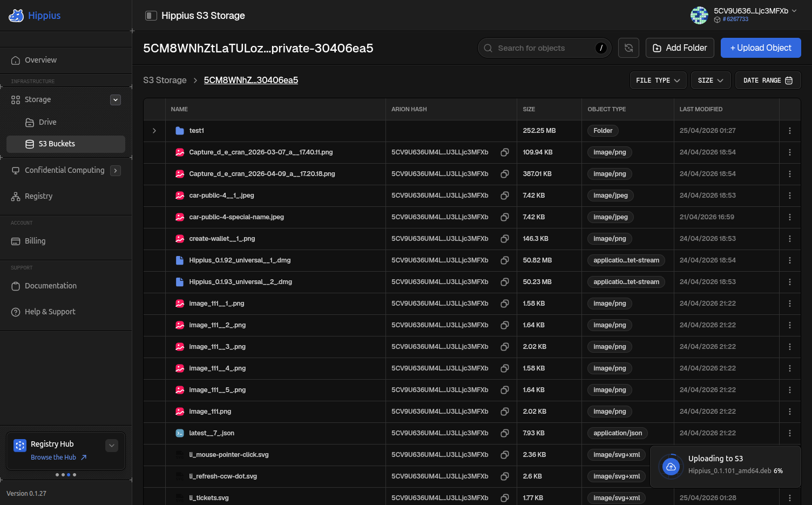Expand the 5CV9U636 account dropdown chevron
This screenshot has width=812, height=505.
click(794, 11)
